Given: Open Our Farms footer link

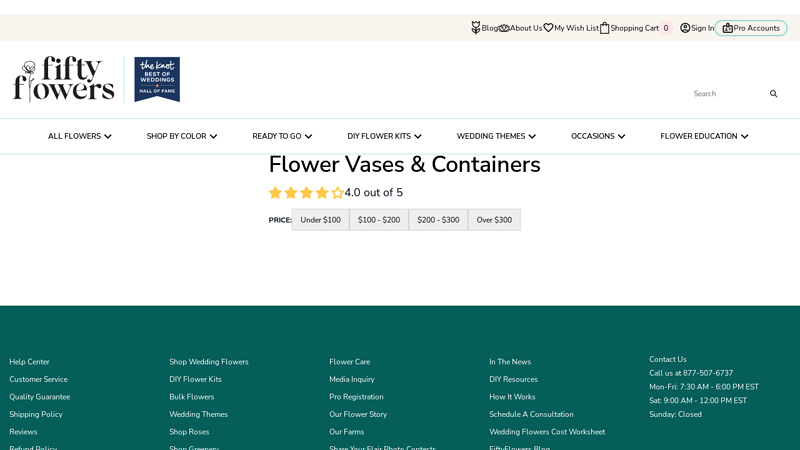Looking at the screenshot, I should [346, 432].
